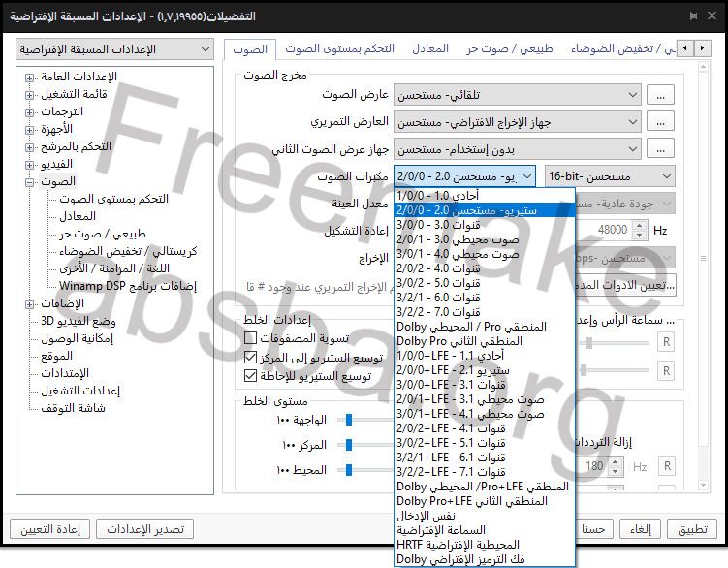Expand the الأجهزة tree node

pos(29,130)
